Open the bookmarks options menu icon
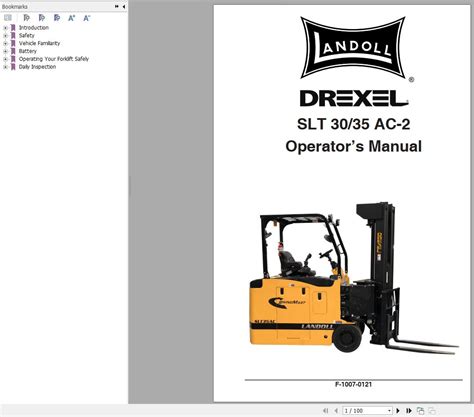The width and height of the screenshot is (474, 417). tap(8, 18)
